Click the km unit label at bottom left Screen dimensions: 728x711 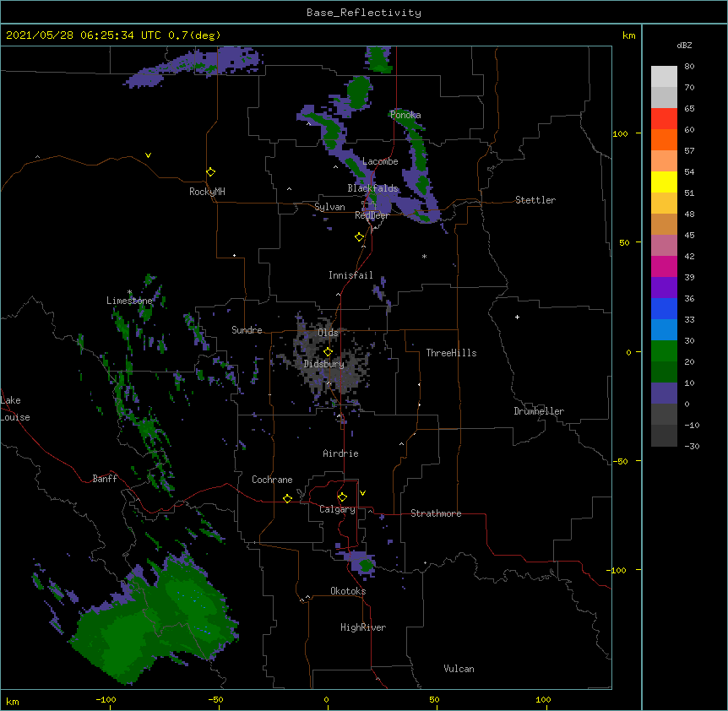pyautogui.click(x=13, y=701)
